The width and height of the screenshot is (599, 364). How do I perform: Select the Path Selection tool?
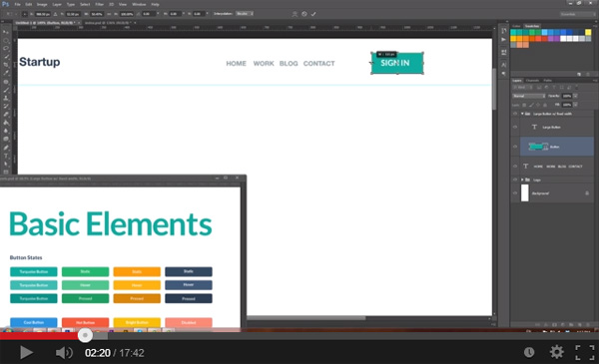coord(6,165)
